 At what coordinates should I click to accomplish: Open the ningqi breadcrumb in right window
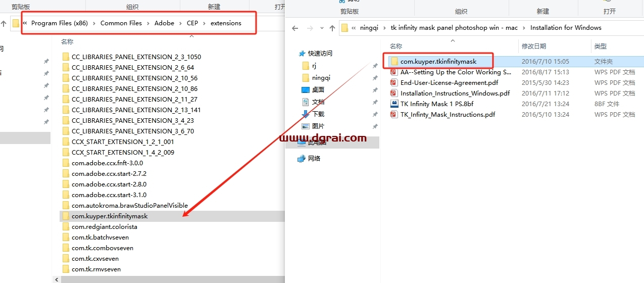[x=370, y=28]
